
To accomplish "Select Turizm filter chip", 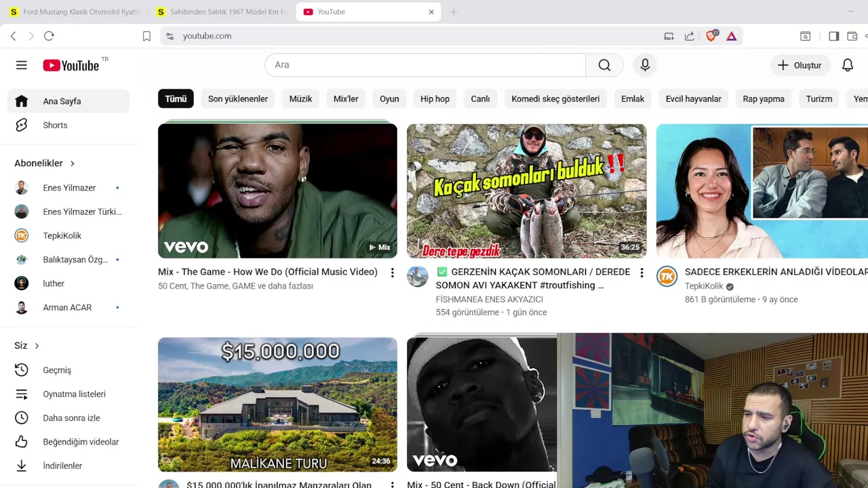I will point(818,99).
